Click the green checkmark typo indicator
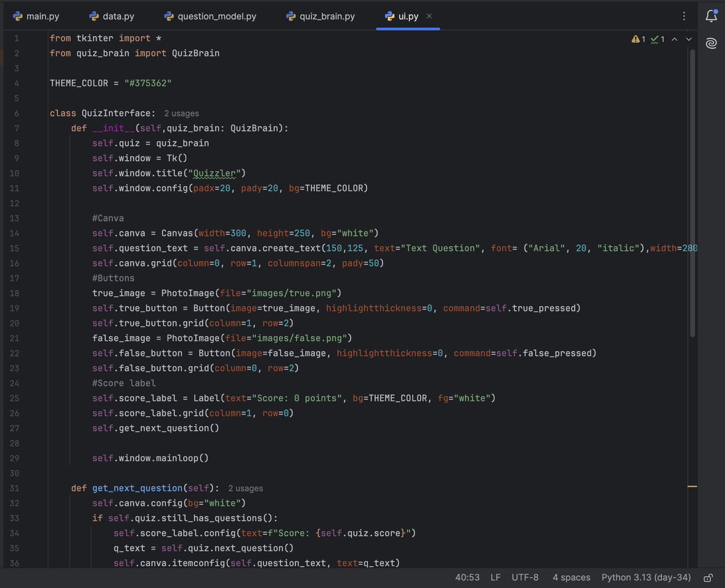The image size is (725, 588). pos(654,39)
